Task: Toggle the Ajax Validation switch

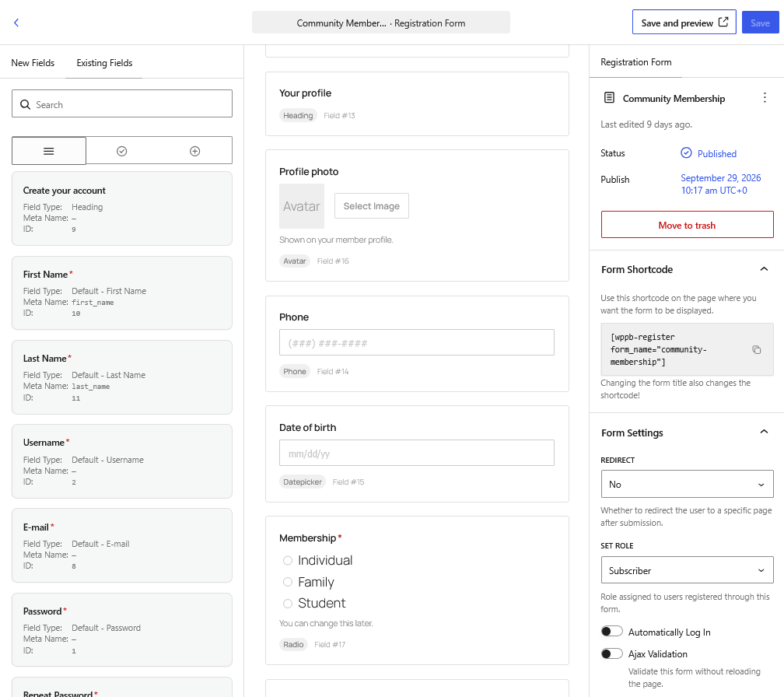Action: (x=611, y=653)
